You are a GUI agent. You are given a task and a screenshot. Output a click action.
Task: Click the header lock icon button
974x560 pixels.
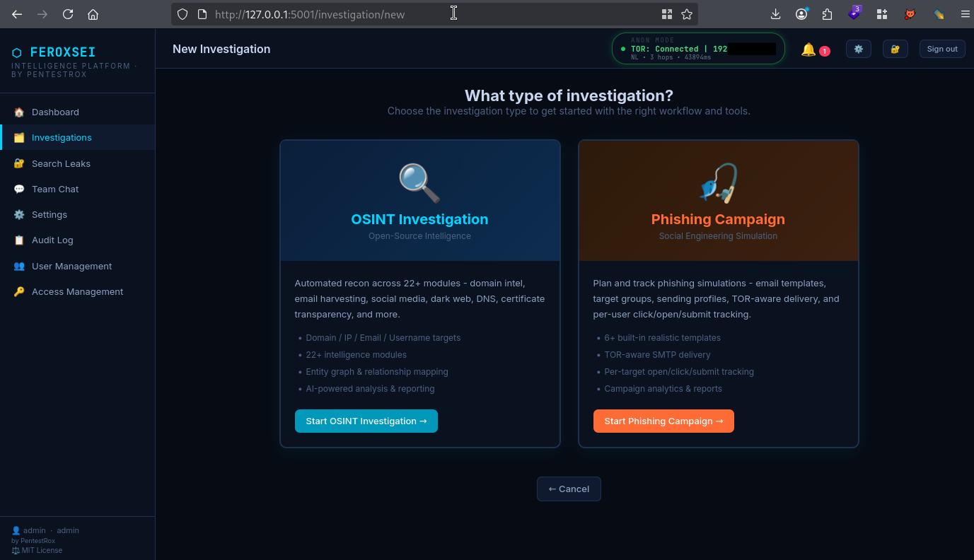point(895,49)
